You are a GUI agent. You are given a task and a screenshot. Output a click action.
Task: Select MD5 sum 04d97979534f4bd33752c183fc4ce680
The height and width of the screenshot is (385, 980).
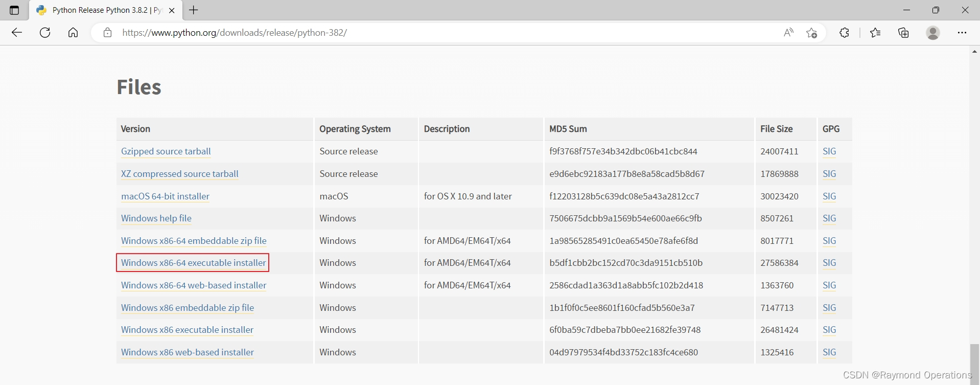pyautogui.click(x=623, y=352)
